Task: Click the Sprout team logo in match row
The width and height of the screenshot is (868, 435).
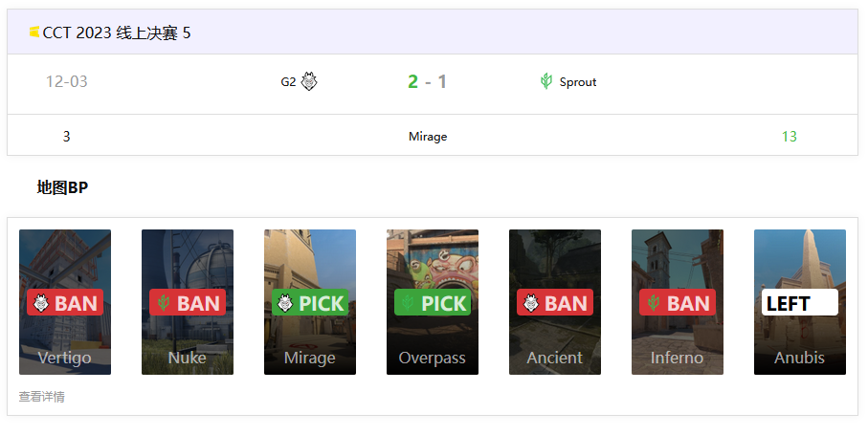Action: pos(546,81)
